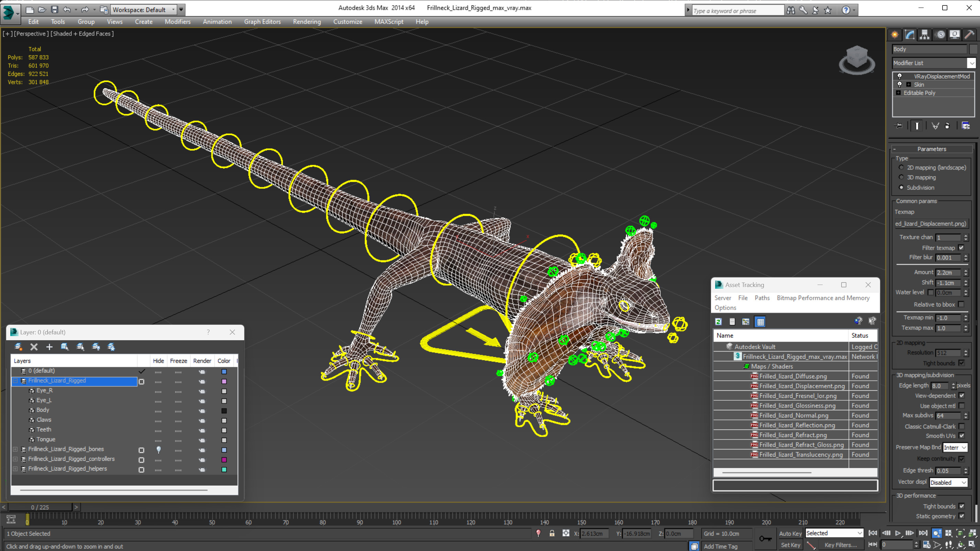Screen dimensions: 980x551
Task: Open the Rendering menu
Action: (307, 22)
